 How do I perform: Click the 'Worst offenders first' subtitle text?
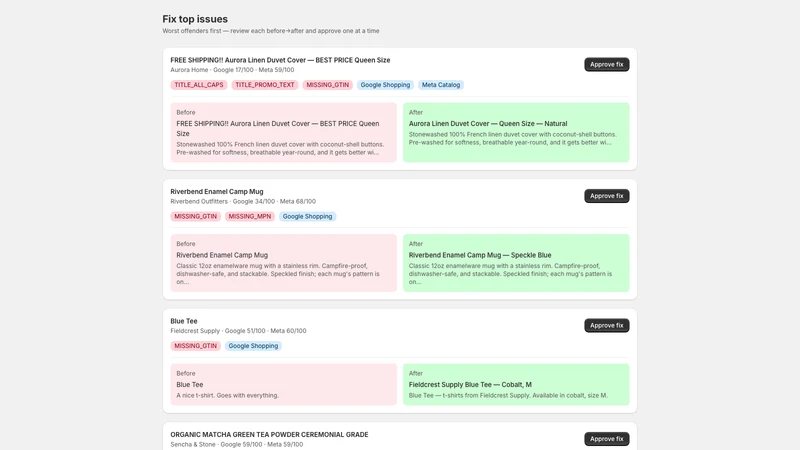pos(271,31)
